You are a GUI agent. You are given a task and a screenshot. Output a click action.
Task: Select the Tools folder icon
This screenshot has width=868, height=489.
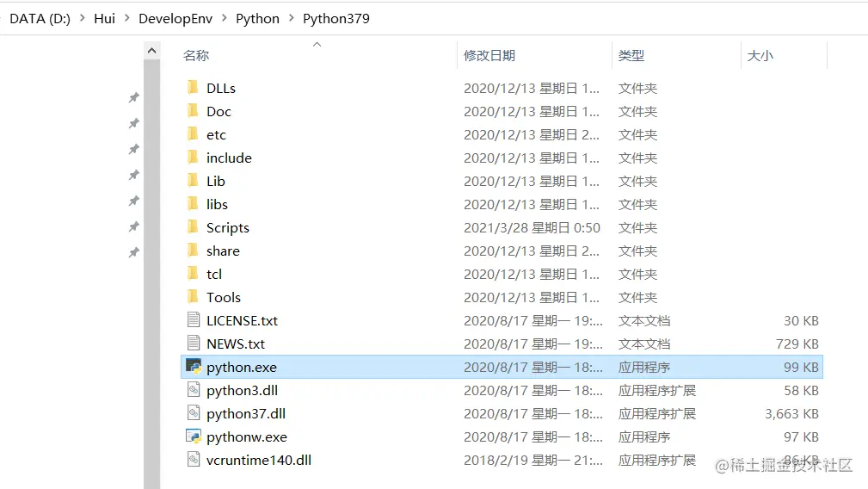(x=193, y=297)
